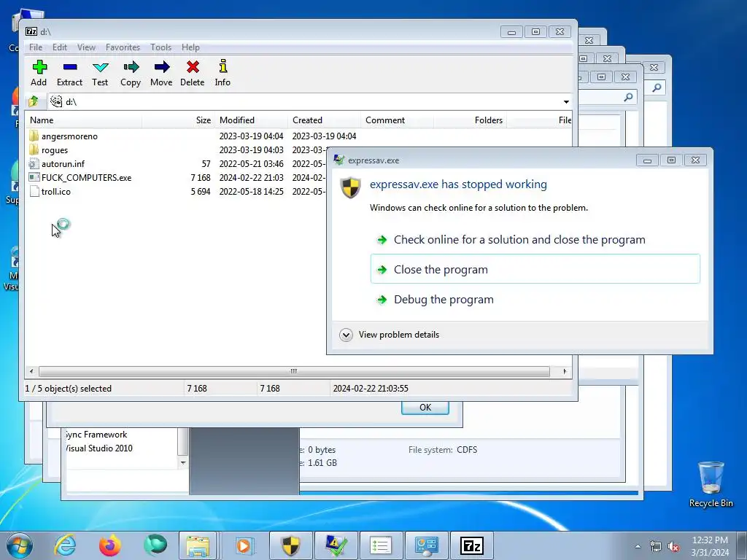Switch to the 7-Zip taskbar icon
This screenshot has height=560, width=747.
pos(472,545)
